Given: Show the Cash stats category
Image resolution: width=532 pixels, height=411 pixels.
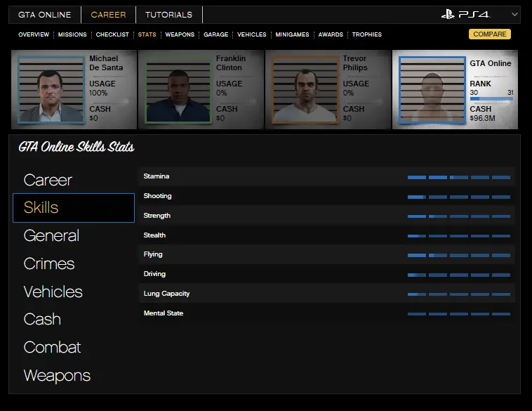Looking at the screenshot, I should point(42,319).
